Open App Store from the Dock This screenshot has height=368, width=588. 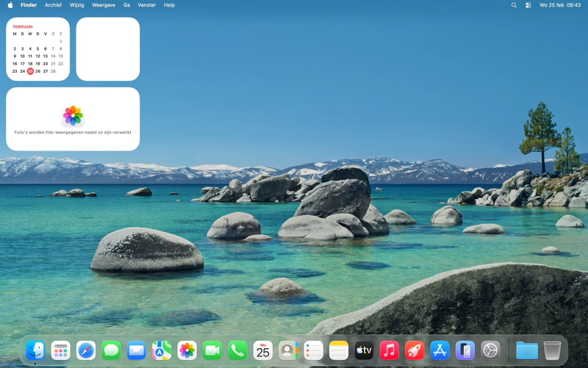pos(440,351)
